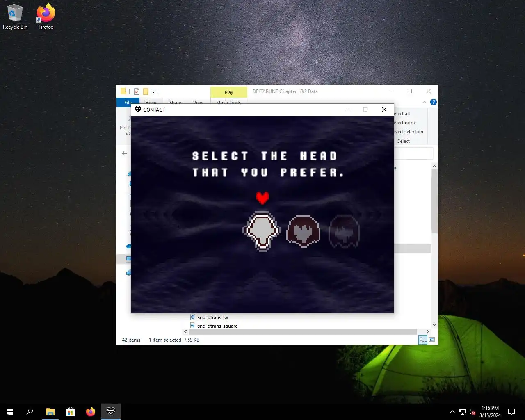Click Select none in Explorer ribbon
This screenshot has height=420, width=525.
[x=404, y=123]
